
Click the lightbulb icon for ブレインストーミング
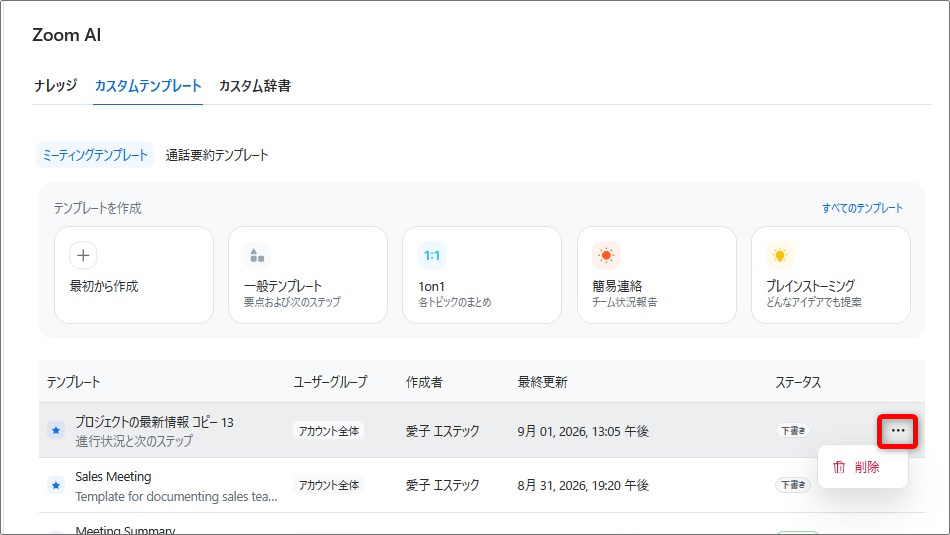point(780,256)
